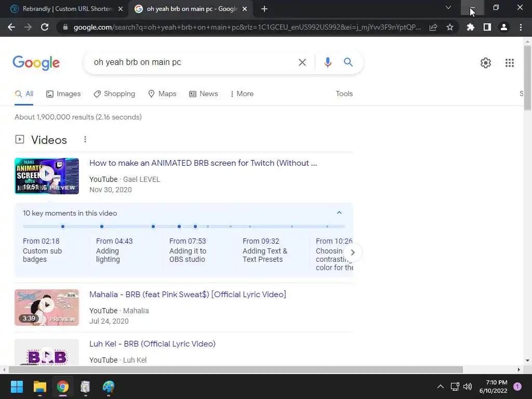Viewport: 532px width, 399px height.
Task: Switch to Maps results
Action: [162, 94]
